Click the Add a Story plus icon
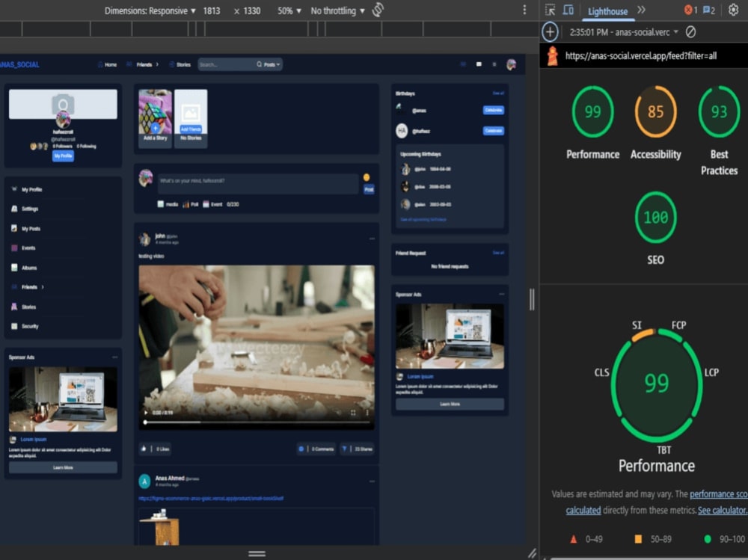This screenshot has width=748, height=560. click(155, 129)
